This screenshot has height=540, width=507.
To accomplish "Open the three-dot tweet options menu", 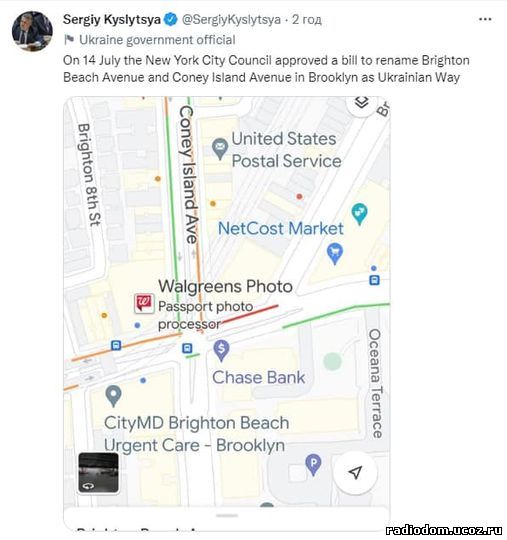I will click(x=485, y=19).
